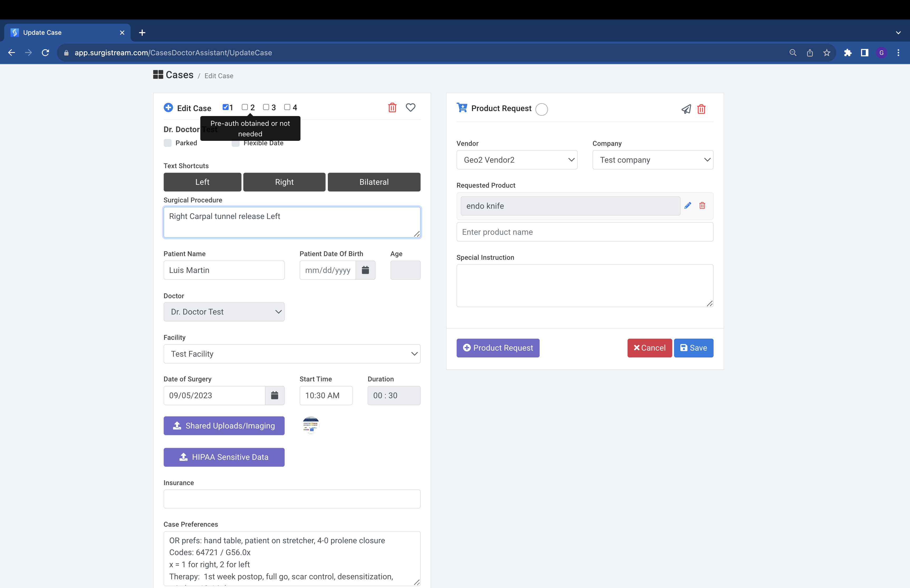The width and height of the screenshot is (910, 588).
Task: Check checkbox number 3
Action: [266, 107]
